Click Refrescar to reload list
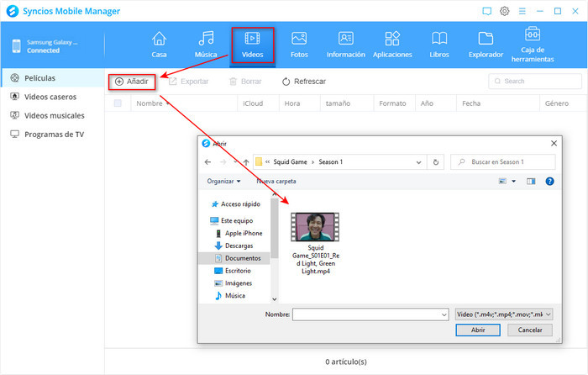 point(304,82)
